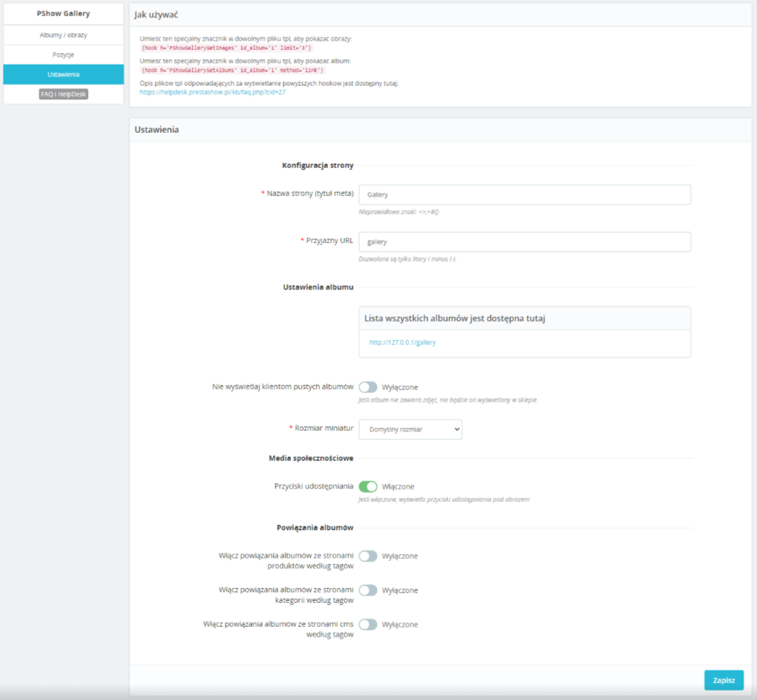This screenshot has height=700, width=757.
Task: Toggle Nie wyświetlaj klientom pustych albumów switch
Action: [x=368, y=387]
